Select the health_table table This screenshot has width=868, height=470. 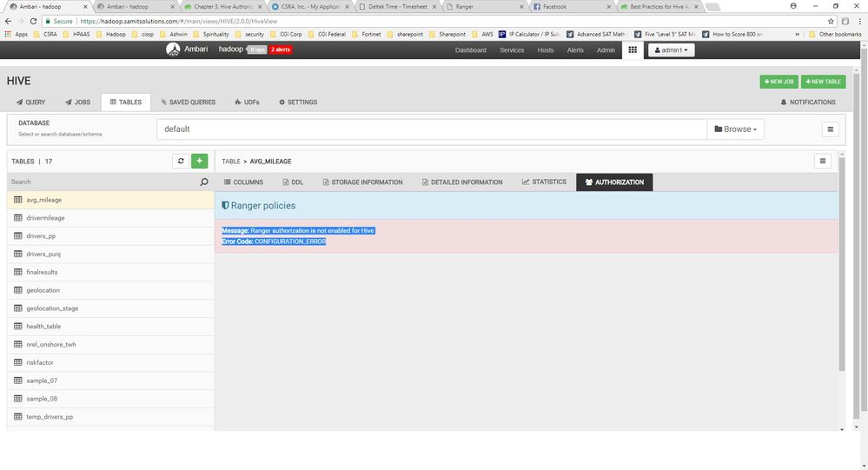tap(110, 327)
